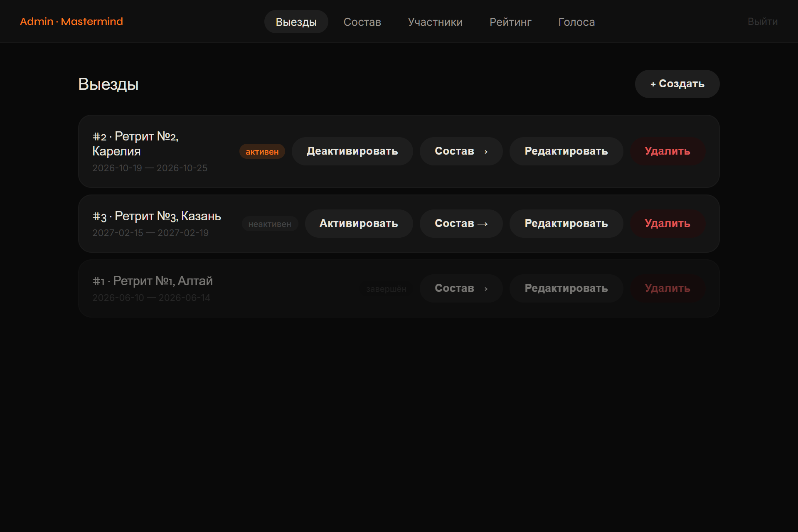Viewport: 798px width, 532px height.
Task: Switch to the Состав navigation tab
Action: point(362,22)
